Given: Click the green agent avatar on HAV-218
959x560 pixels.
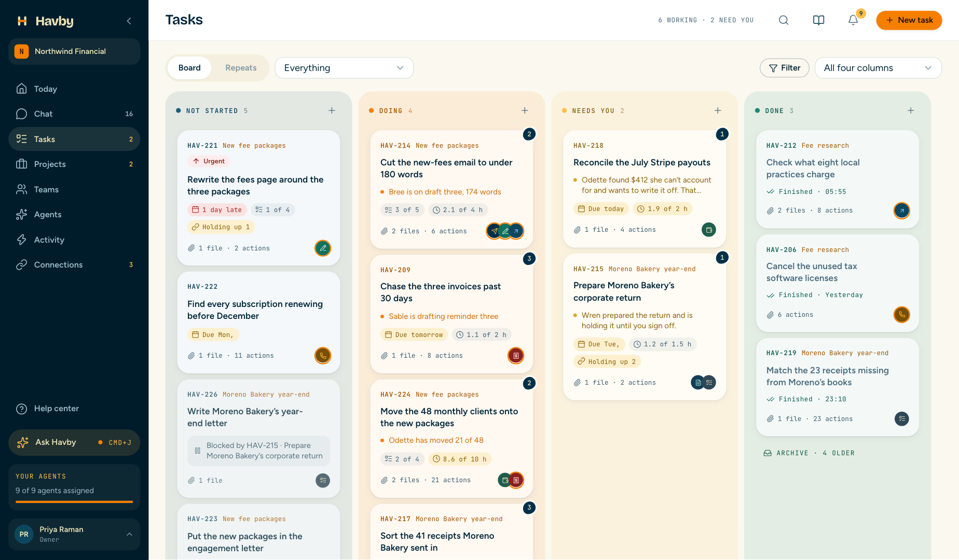Looking at the screenshot, I should (x=709, y=230).
